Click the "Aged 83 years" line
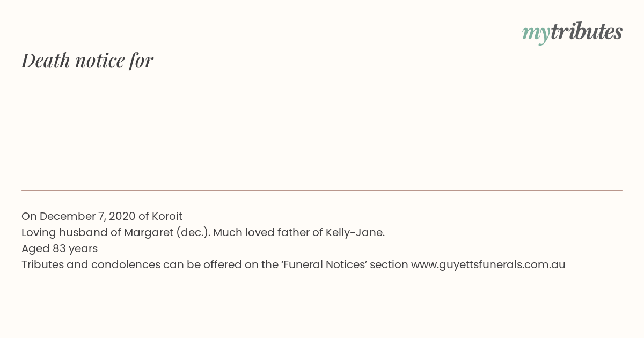This screenshot has height=338, width=644. coord(60,248)
